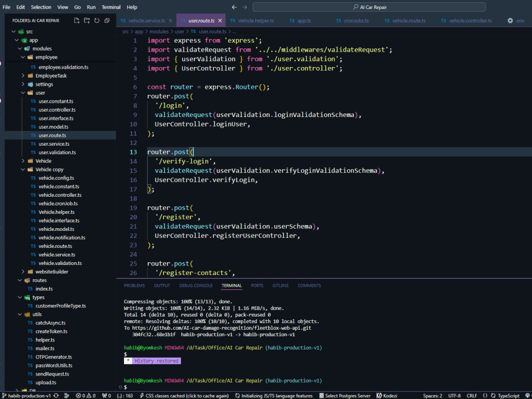532x399 pixels.
Task: Open vehicle.cronJob.ts in explorer
Action: (x=58, y=204)
